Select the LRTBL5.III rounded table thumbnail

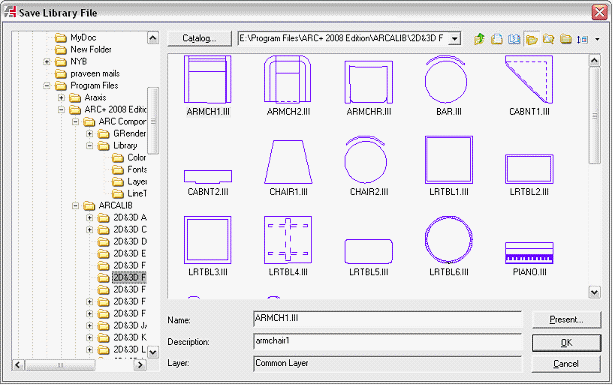coord(368,251)
